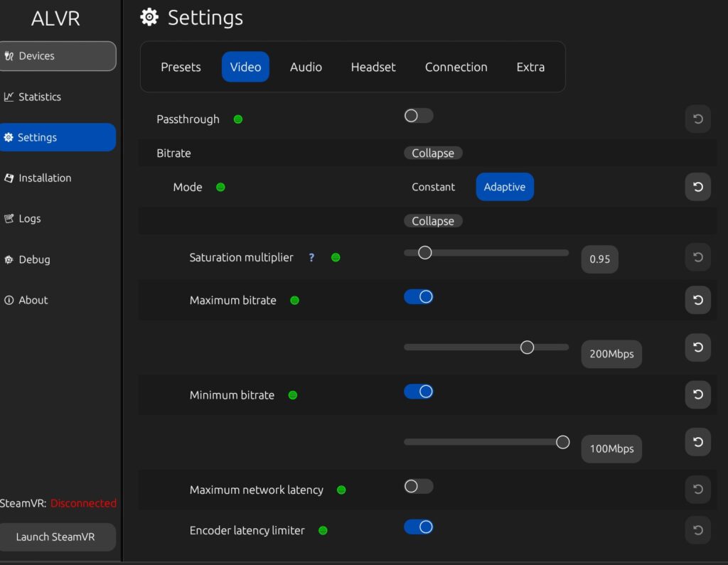Click the Launch SteamVR button
The image size is (728, 565).
pos(55,537)
